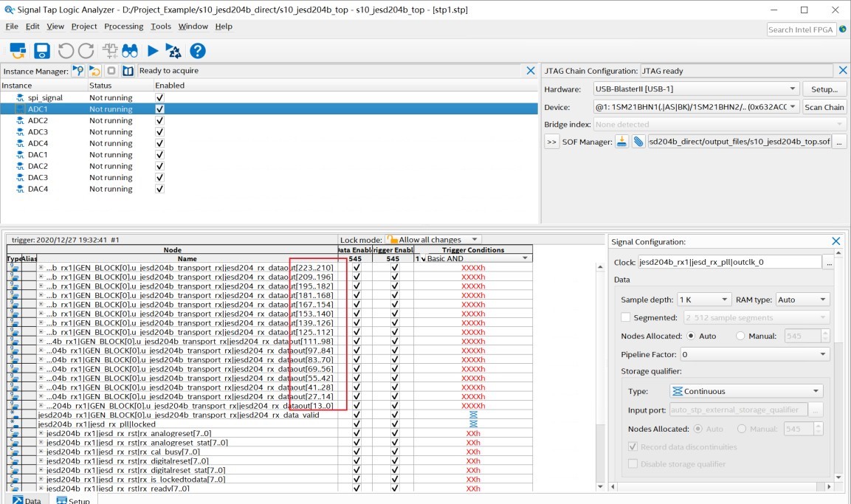Click the Program Device icon near SOF Manager
The image size is (851, 504).
click(622, 142)
